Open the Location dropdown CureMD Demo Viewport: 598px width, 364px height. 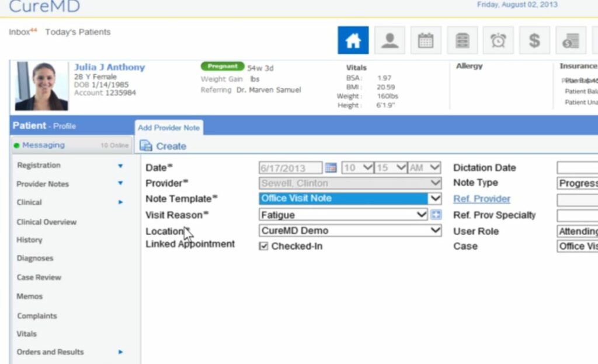click(x=350, y=230)
